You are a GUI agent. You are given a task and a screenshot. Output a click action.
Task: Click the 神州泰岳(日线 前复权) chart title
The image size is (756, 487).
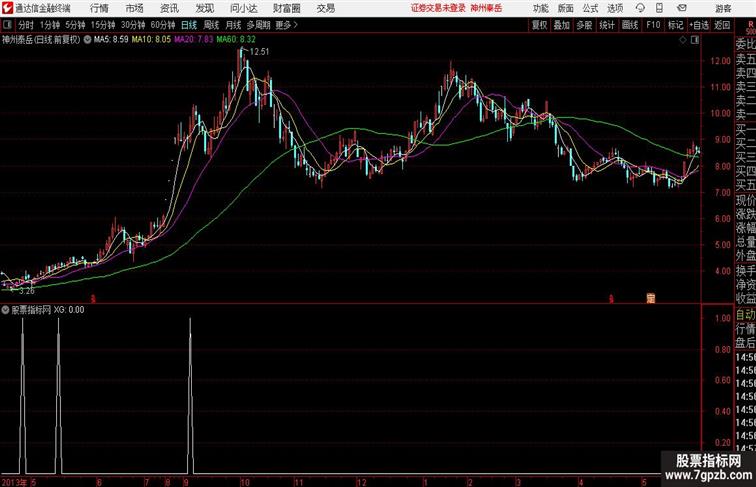point(41,40)
